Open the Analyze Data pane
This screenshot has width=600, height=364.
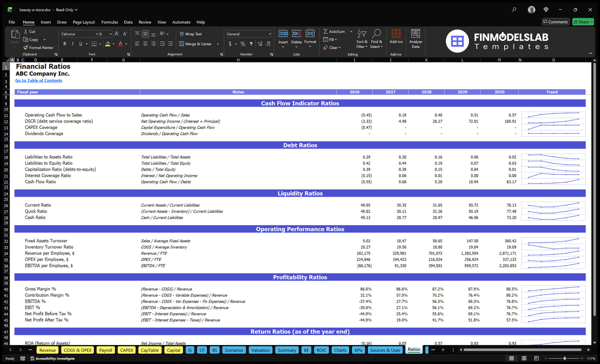pos(415,39)
